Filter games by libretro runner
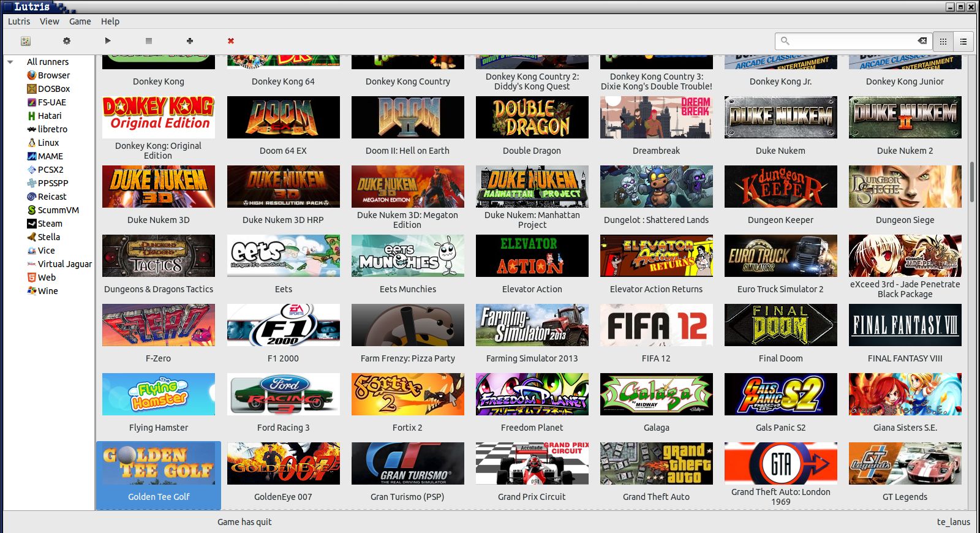Viewport: 980px width, 533px height. click(47, 129)
